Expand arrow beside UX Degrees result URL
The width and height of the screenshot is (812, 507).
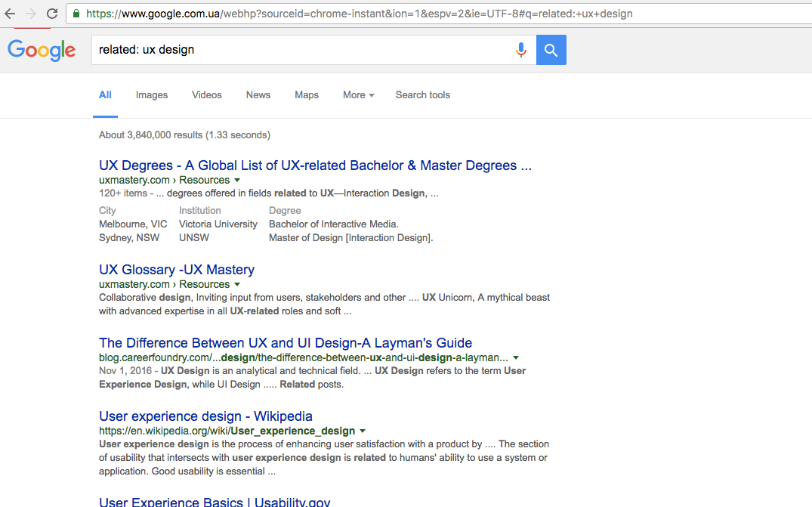(x=237, y=181)
